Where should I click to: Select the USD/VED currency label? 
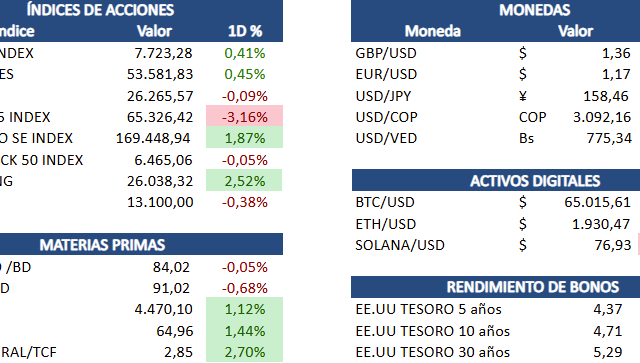click(x=386, y=138)
